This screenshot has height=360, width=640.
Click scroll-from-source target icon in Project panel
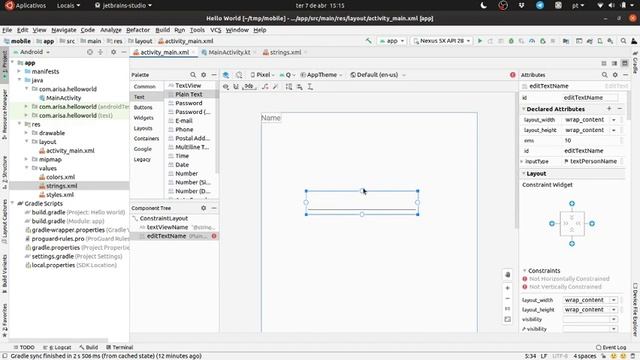90,52
